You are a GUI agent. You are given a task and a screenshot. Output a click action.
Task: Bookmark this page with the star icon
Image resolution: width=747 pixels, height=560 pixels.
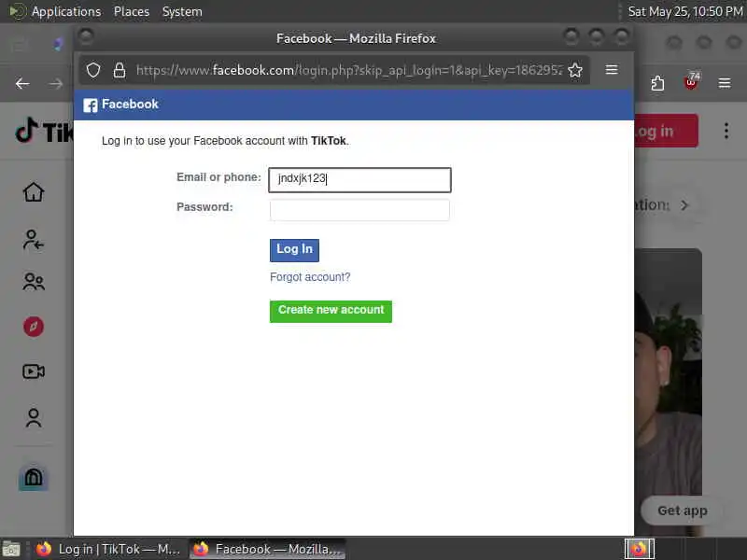tap(575, 71)
